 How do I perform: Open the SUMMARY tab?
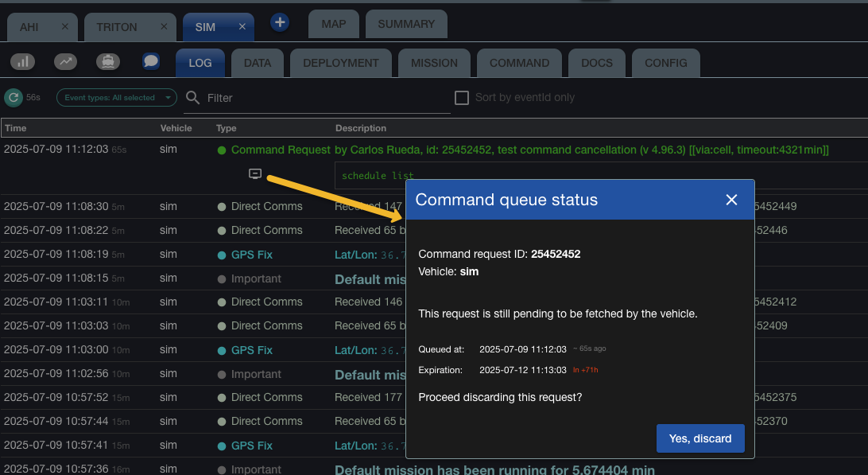click(x=405, y=24)
